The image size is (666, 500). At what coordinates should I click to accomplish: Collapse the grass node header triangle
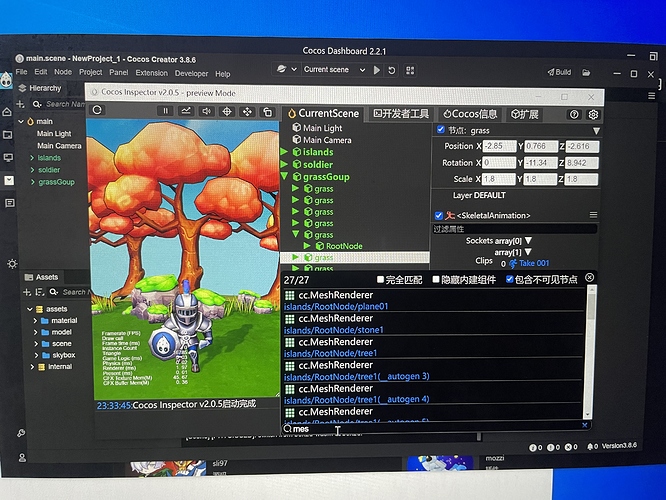point(596,131)
